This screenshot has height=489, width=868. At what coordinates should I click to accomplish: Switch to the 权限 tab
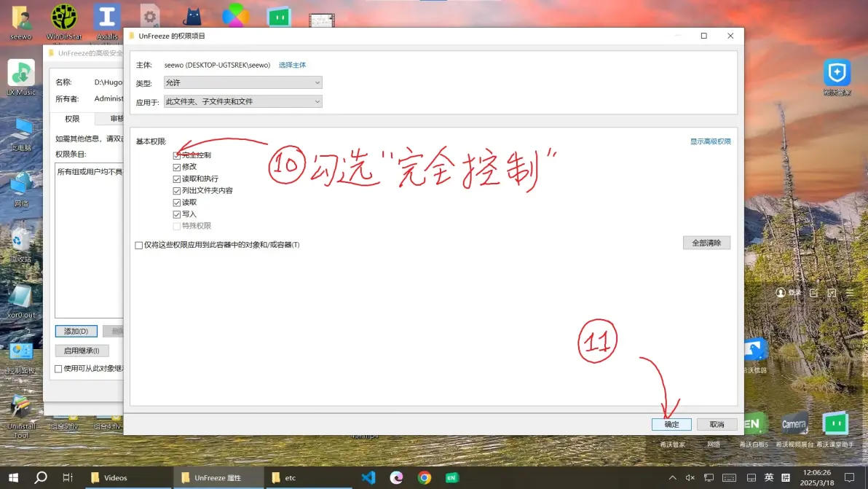[x=72, y=119]
